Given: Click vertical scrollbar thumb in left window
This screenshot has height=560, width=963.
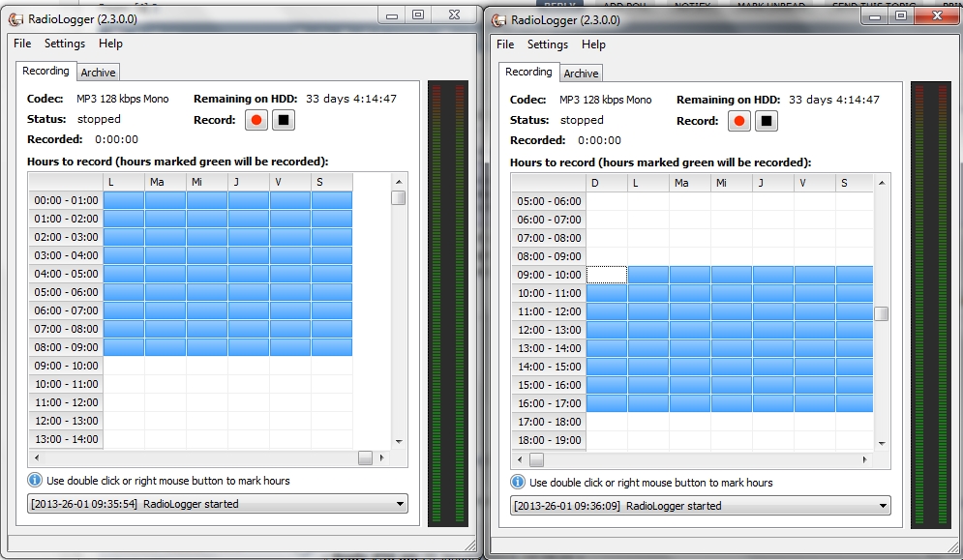Looking at the screenshot, I should pos(399,197).
